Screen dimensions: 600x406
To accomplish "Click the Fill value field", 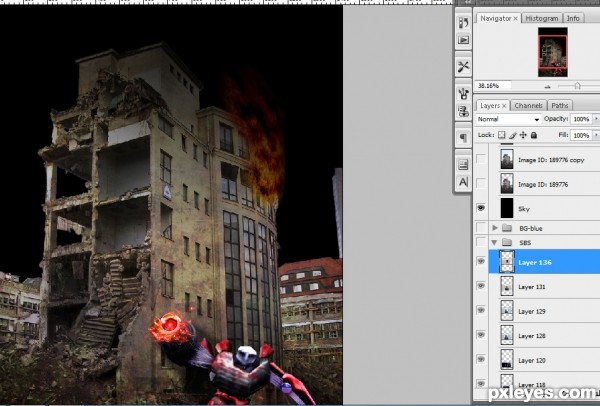I will tap(581, 135).
